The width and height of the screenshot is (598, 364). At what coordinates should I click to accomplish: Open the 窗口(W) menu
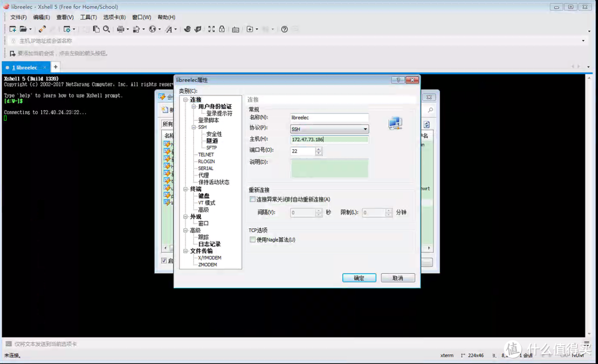(x=142, y=17)
